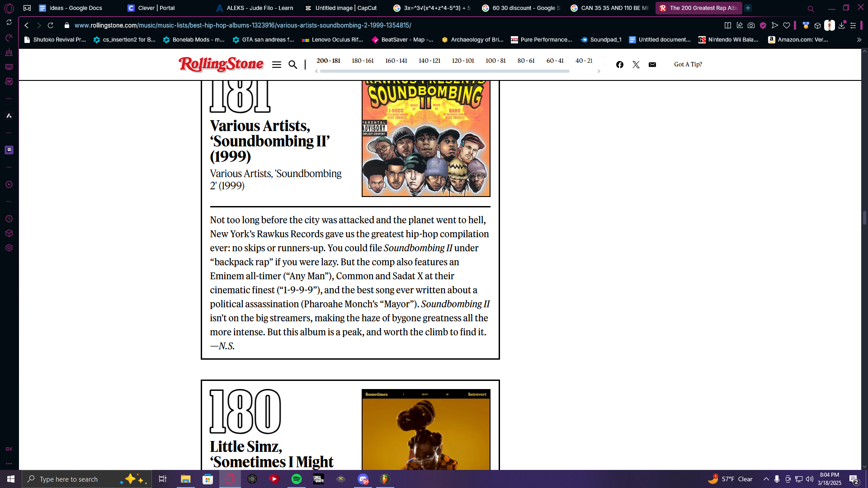Viewport: 868px width, 488px height.
Task: Open the weather widget showing 57°F Clear
Action: point(730,479)
